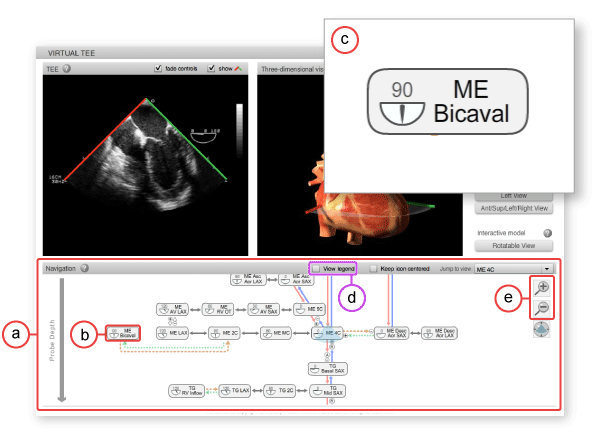This screenshot has height=443, width=600.
Task: Select the ME Desc Aor SAX view node
Action: pyautogui.click(x=391, y=333)
